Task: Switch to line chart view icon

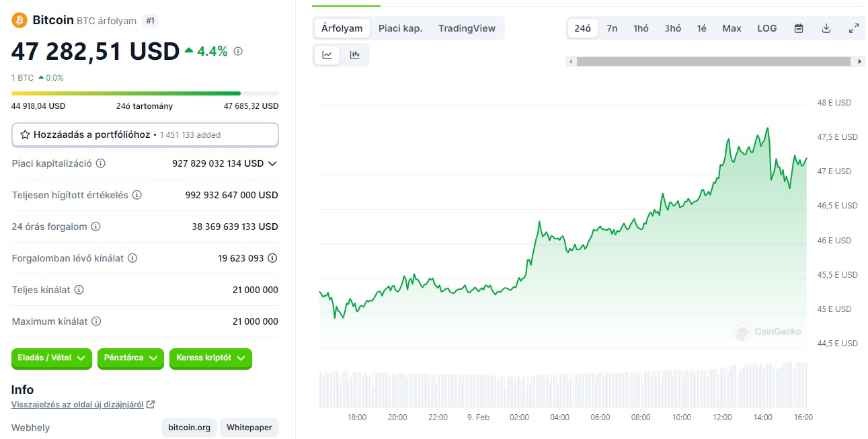Action: pos(327,55)
